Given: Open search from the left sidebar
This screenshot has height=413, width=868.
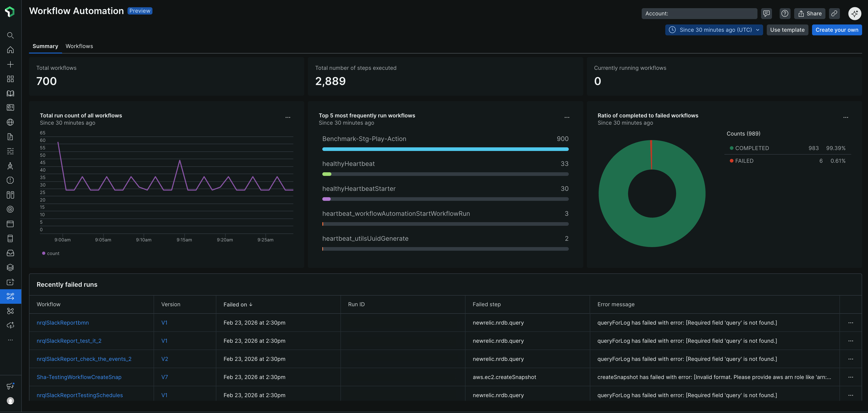Looking at the screenshot, I should (10, 35).
